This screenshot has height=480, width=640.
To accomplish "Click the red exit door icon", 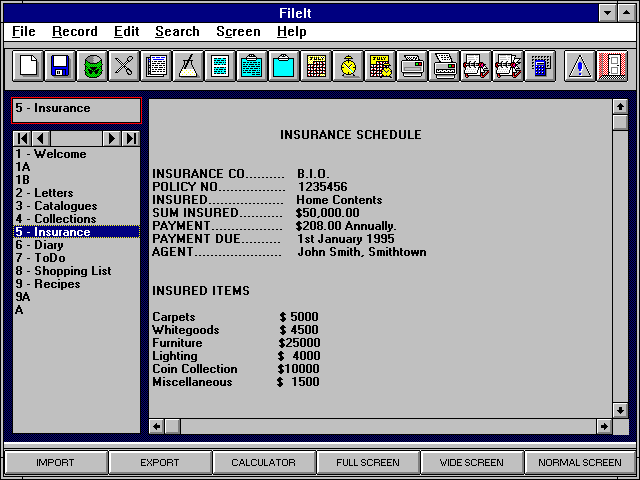I will [x=610, y=67].
